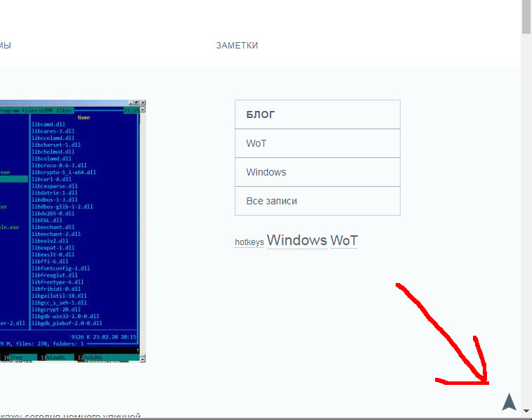This screenshot has width=532, height=420.
Task: Select the large Windows tag
Action: pyautogui.click(x=297, y=240)
